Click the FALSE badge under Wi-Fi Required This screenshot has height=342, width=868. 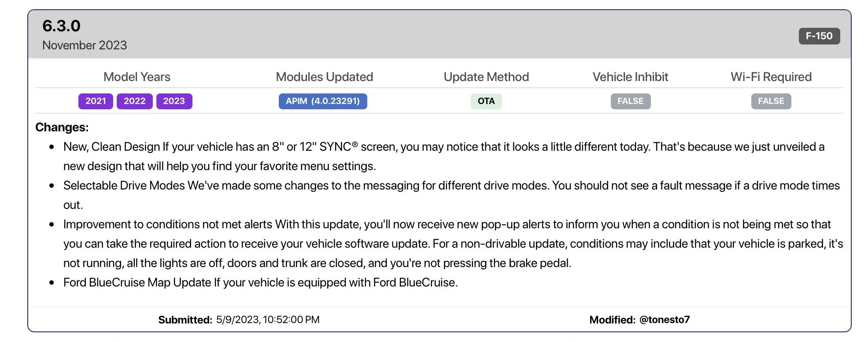[x=771, y=101]
